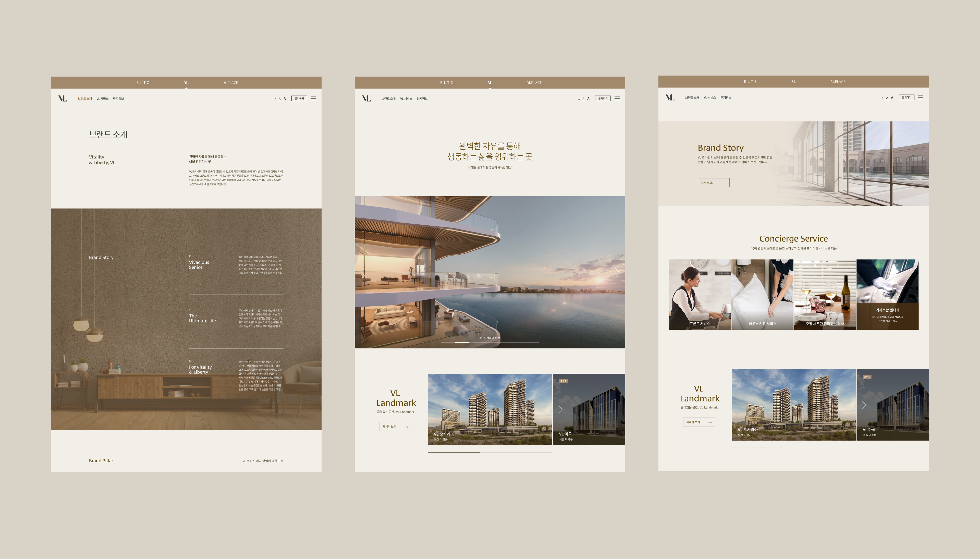
Task: Open 단지정보 menu on the Concierge Service page
Action: [x=726, y=98]
